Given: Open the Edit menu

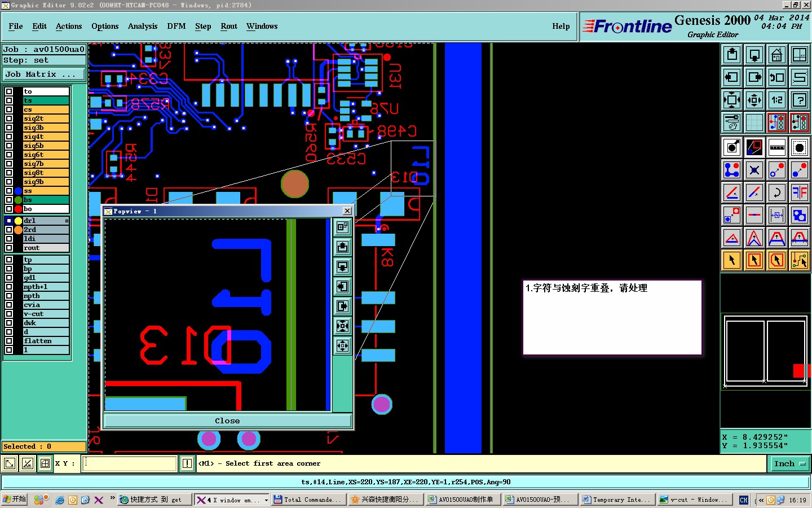Looking at the screenshot, I should coord(39,26).
